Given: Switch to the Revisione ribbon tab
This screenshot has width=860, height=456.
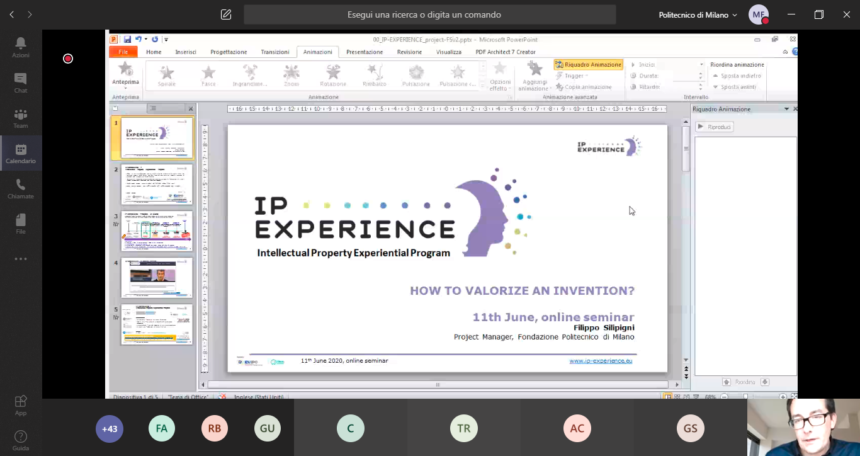Looking at the screenshot, I should [x=409, y=52].
